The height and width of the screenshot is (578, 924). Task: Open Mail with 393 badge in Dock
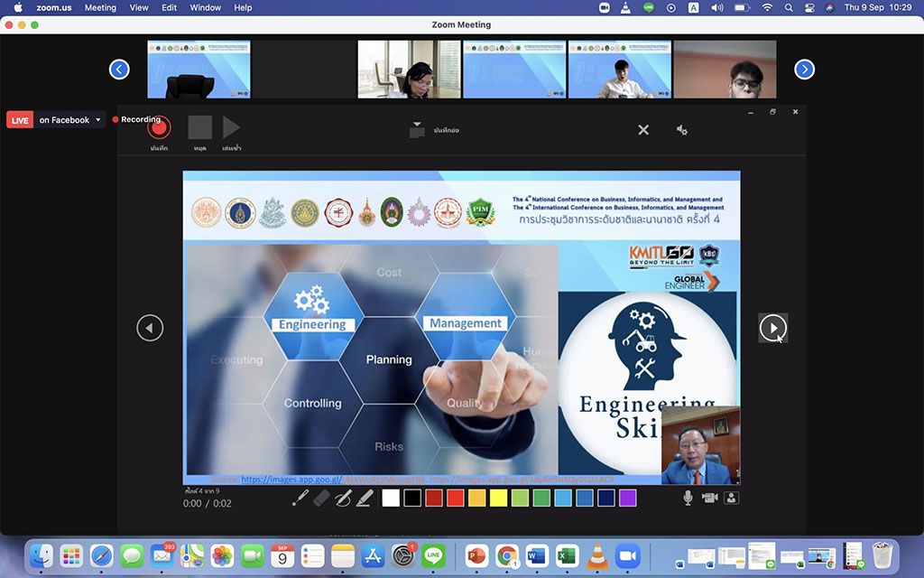(162, 555)
